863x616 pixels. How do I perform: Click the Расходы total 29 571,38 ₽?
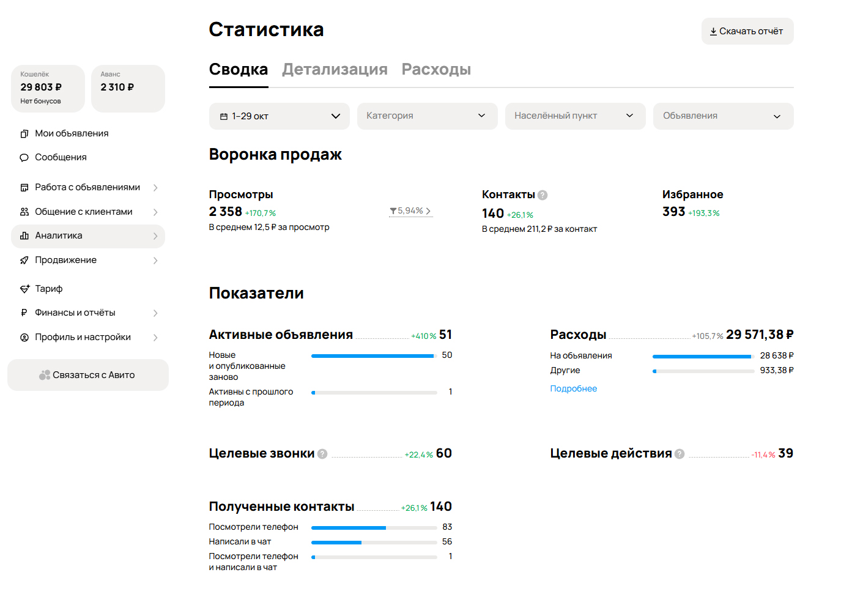tap(760, 335)
